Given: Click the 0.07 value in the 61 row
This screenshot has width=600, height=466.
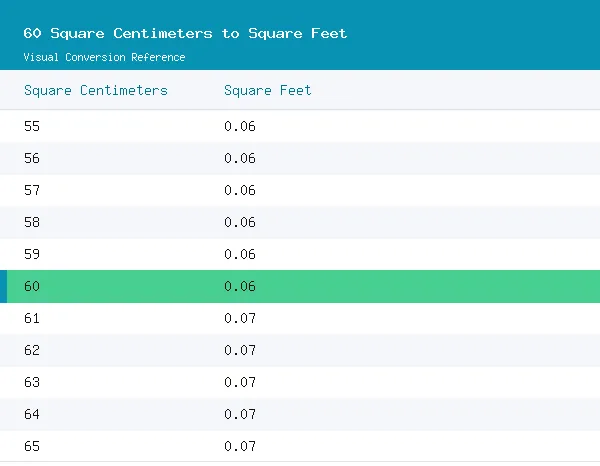Looking at the screenshot, I should coord(240,318).
